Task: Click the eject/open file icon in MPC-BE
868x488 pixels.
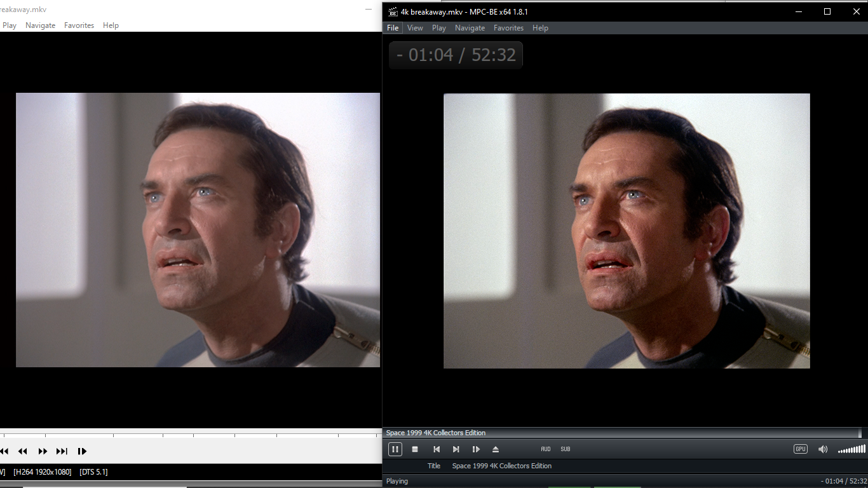Action: pyautogui.click(x=496, y=449)
